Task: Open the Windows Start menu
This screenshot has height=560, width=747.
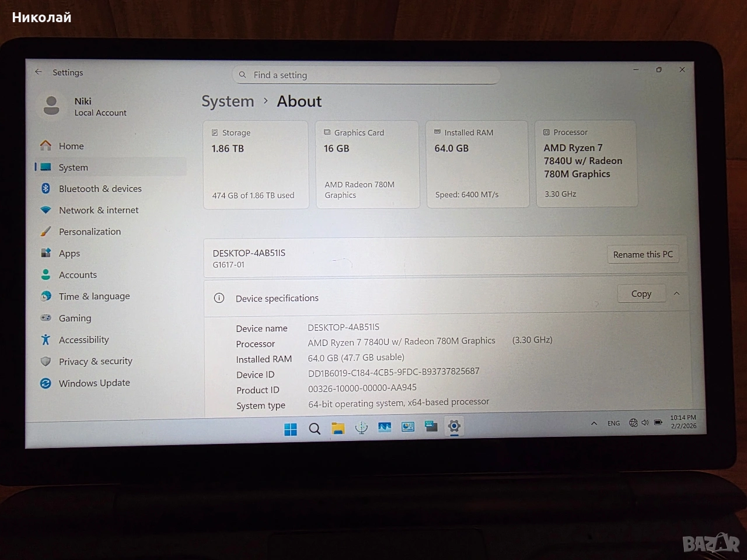Action: coord(290,429)
